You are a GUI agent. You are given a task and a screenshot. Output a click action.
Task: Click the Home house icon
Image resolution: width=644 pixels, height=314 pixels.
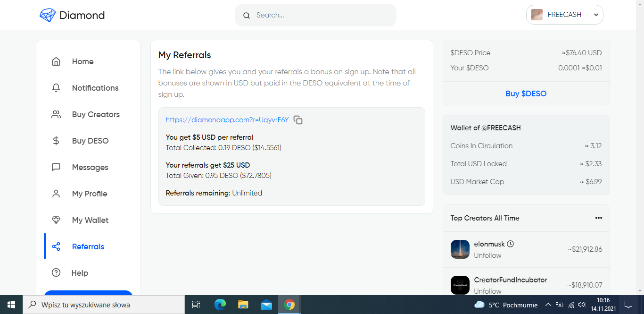[56, 61]
